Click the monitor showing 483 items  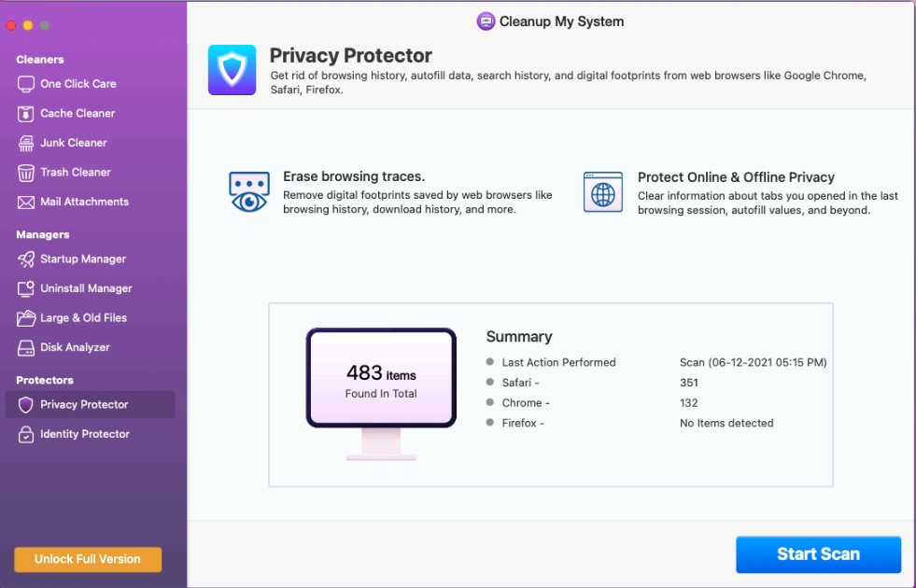pos(381,394)
